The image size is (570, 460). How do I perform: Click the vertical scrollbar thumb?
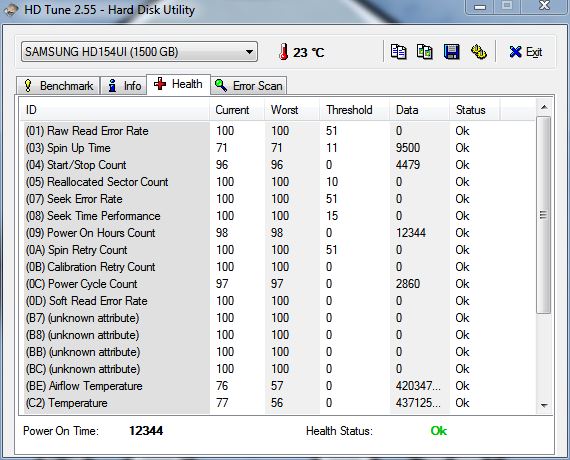tap(544, 215)
